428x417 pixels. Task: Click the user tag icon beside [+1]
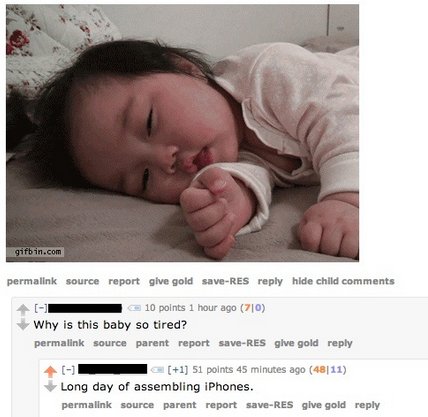[157, 370]
